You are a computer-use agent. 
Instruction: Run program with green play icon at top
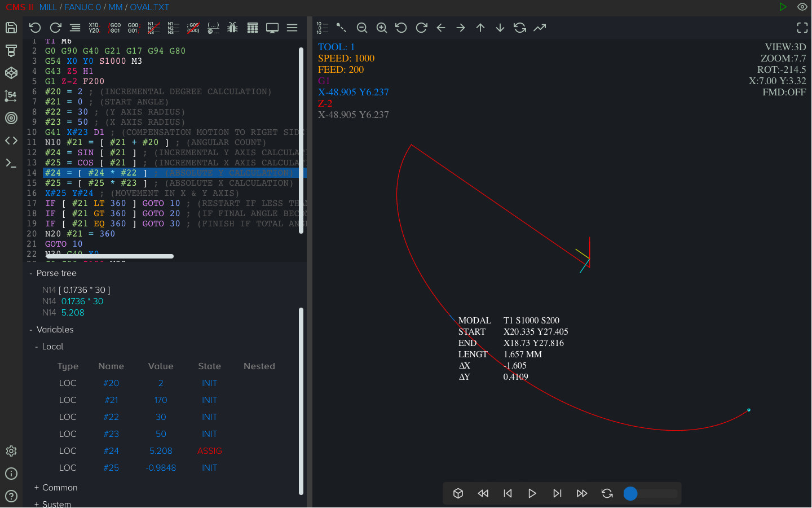(x=783, y=7)
